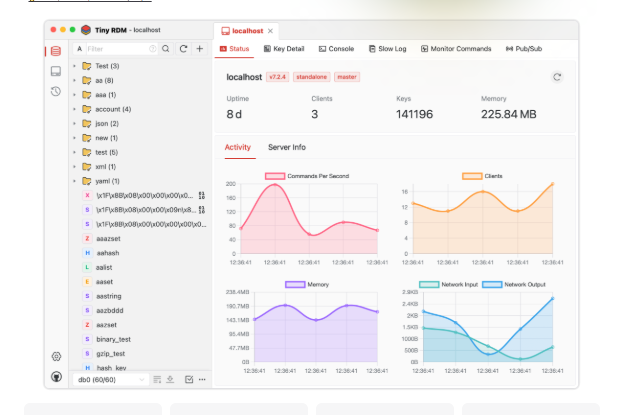Select the aazset key
Image resolution: width=640 pixels, height=415 pixels.
click(x=106, y=325)
